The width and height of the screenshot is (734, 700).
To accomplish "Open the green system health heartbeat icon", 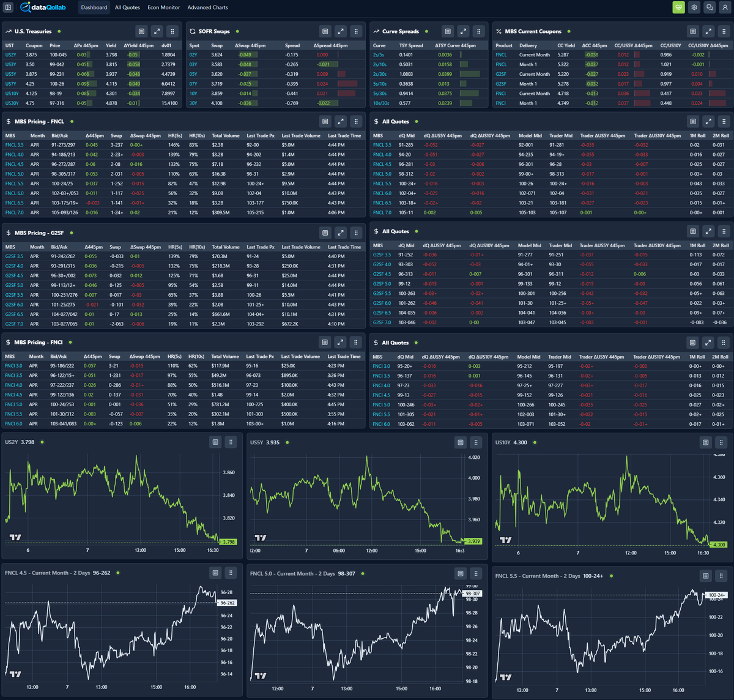I will [678, 7].
